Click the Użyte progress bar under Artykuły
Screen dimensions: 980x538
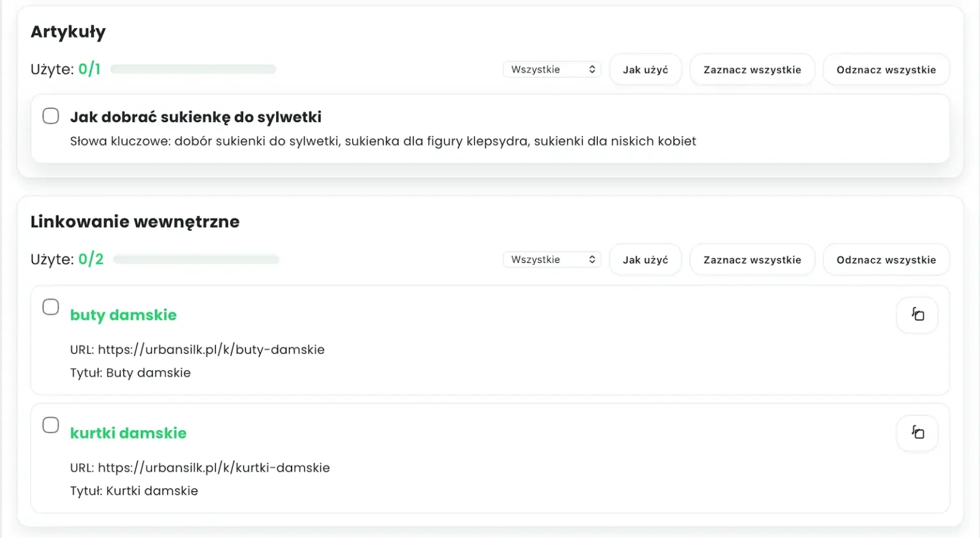(x=193, y=68)
